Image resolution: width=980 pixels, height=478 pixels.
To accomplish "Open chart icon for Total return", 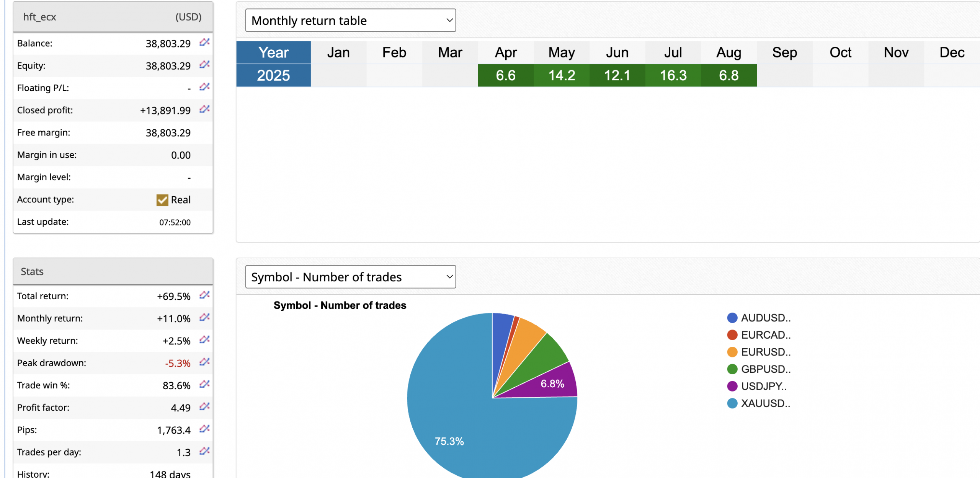I will tap(204, 295).
